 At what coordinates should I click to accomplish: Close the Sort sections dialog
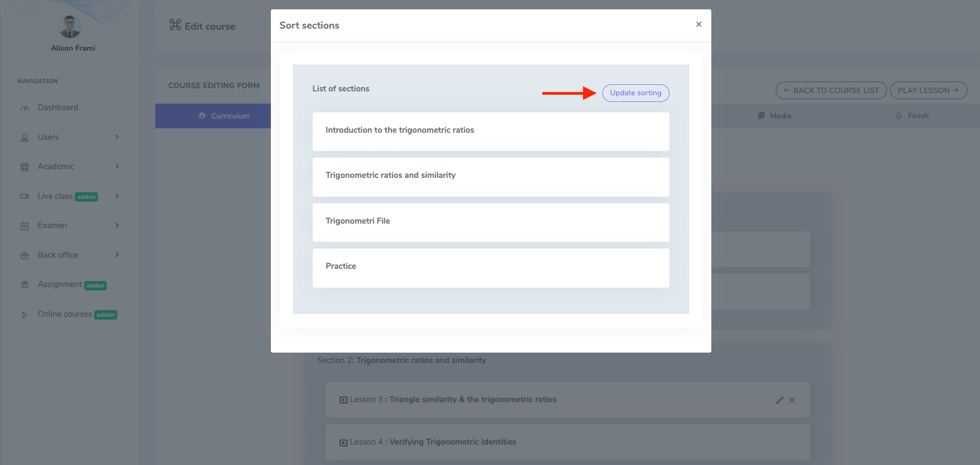[x=698, y=24]
